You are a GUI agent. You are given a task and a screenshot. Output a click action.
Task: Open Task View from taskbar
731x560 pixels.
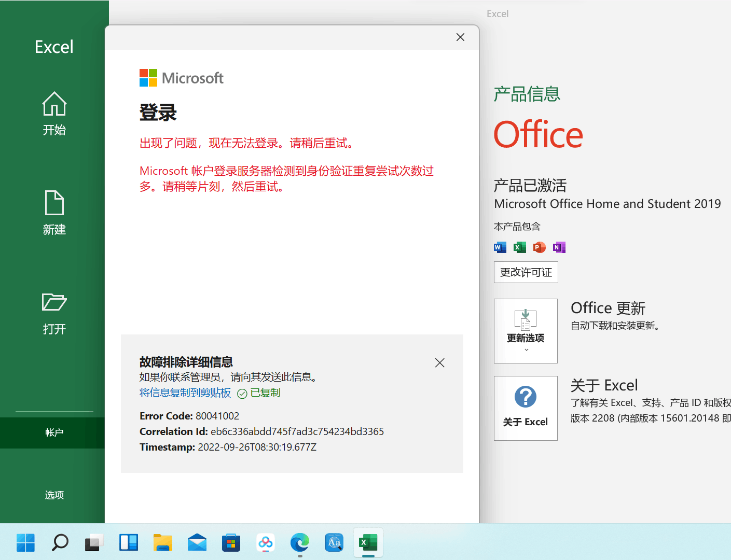(x=94, y=543)
